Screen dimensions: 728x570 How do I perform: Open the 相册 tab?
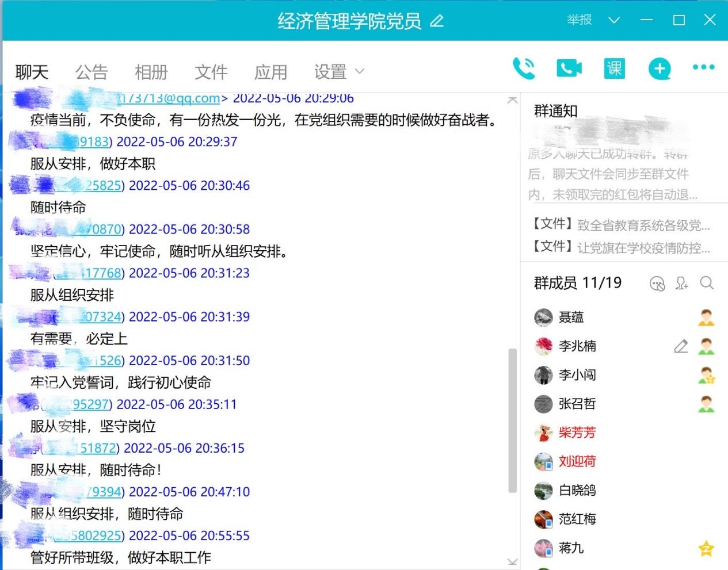pyautogui.click(x=151, y=72)
